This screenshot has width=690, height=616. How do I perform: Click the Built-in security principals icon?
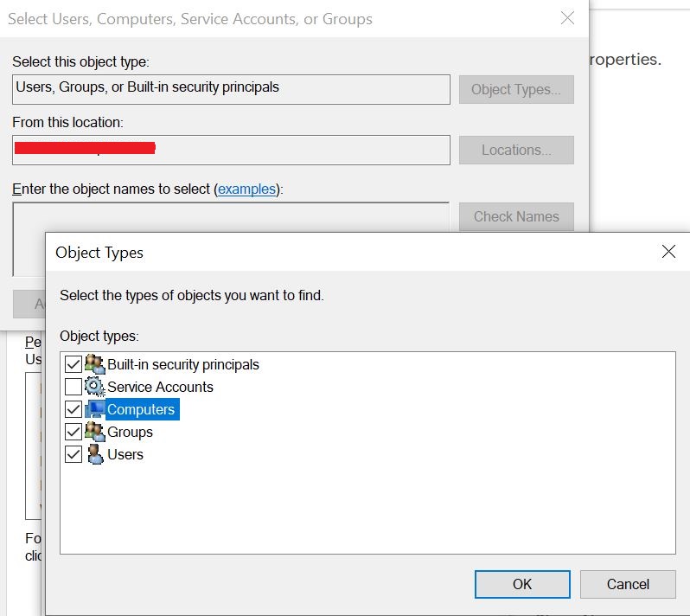tap(94, 364)
